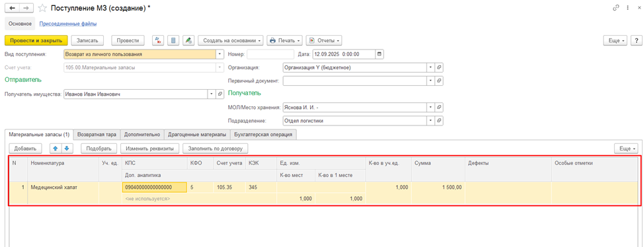644x247 pixels.
Task: Click the Дата field showing 12.09.2025
Action: [x=344, y=53]
